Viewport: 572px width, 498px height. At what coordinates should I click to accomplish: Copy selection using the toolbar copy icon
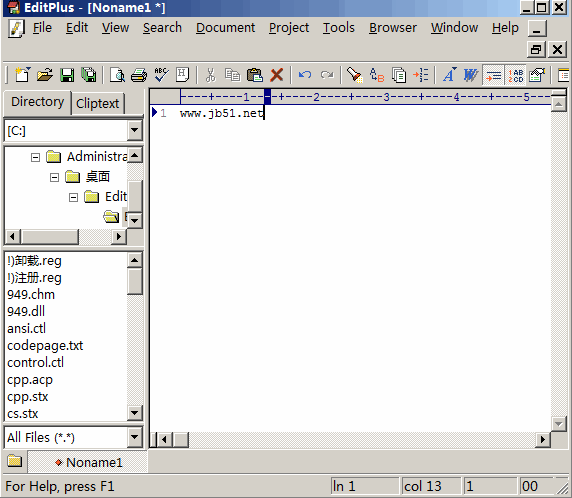[x=232, y=75]
